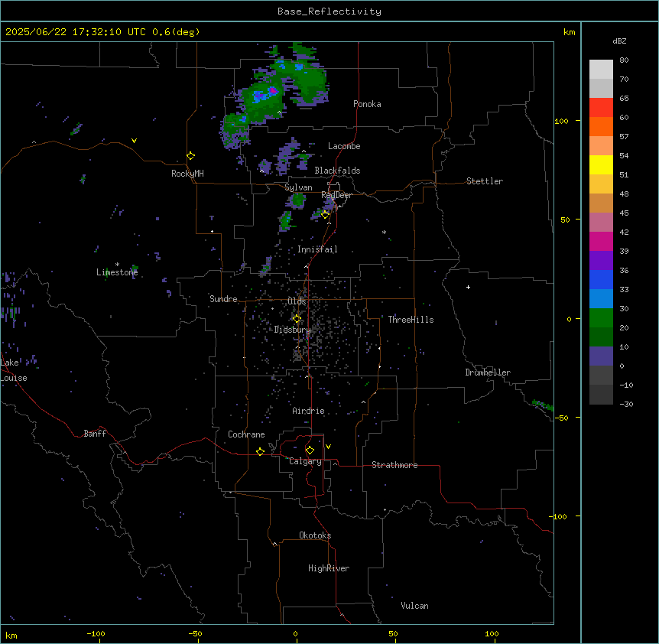Screen dimensions: 659x644
Task: Click the green echo cell below Sylvan label
Action: click(x=298, y=200)
